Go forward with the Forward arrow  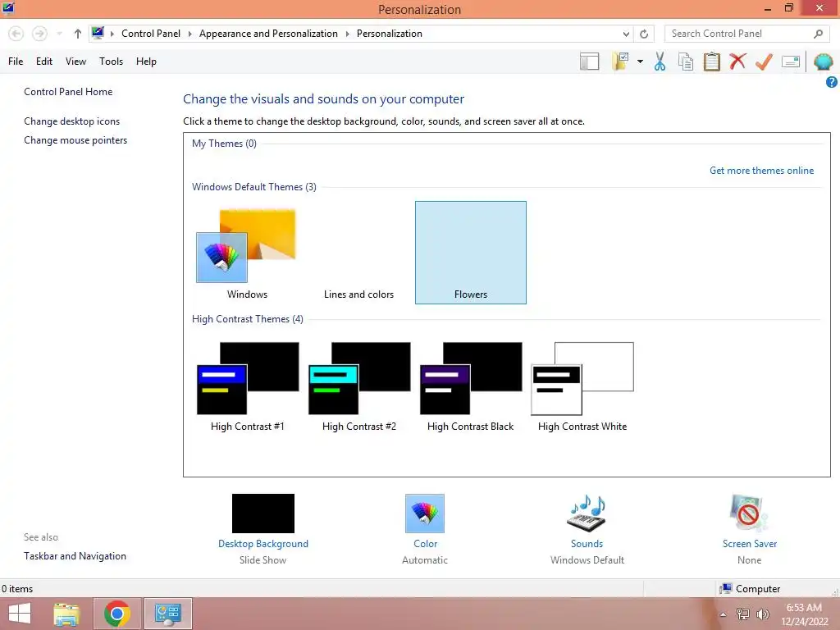click(39, 34)
